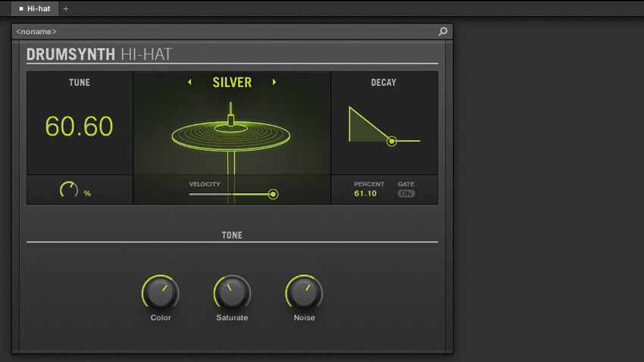
Task: Click the Tune value 60.60
Action: coord(79,126)
